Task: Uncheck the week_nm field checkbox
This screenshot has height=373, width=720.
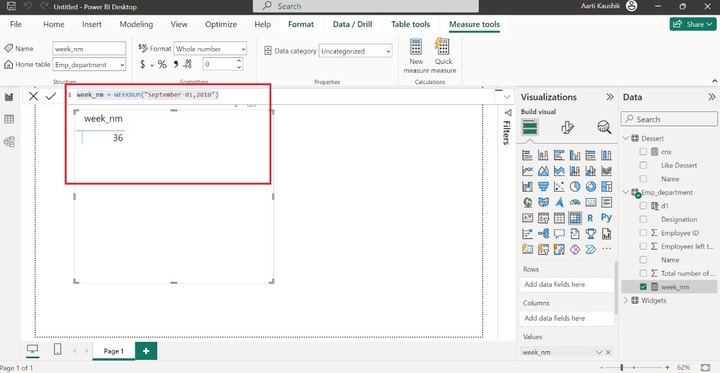Action: point(643,287)
